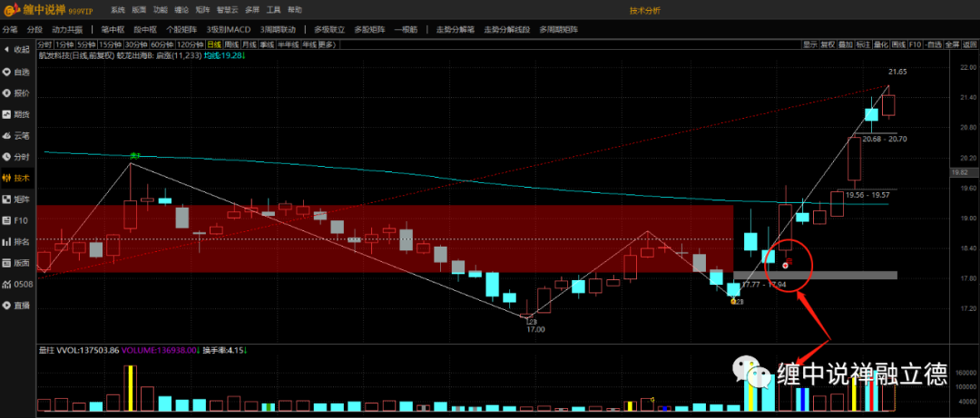Image resolution: width=980 pixels, height=418 pixels.
Task: Open 期货 futures from sidebar
Action: (x=17, y=114)
